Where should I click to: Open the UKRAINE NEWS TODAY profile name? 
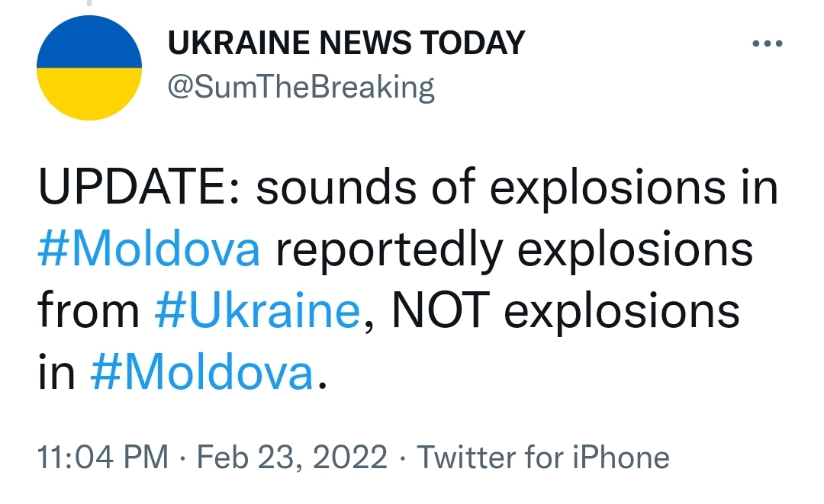click(346, 43)
